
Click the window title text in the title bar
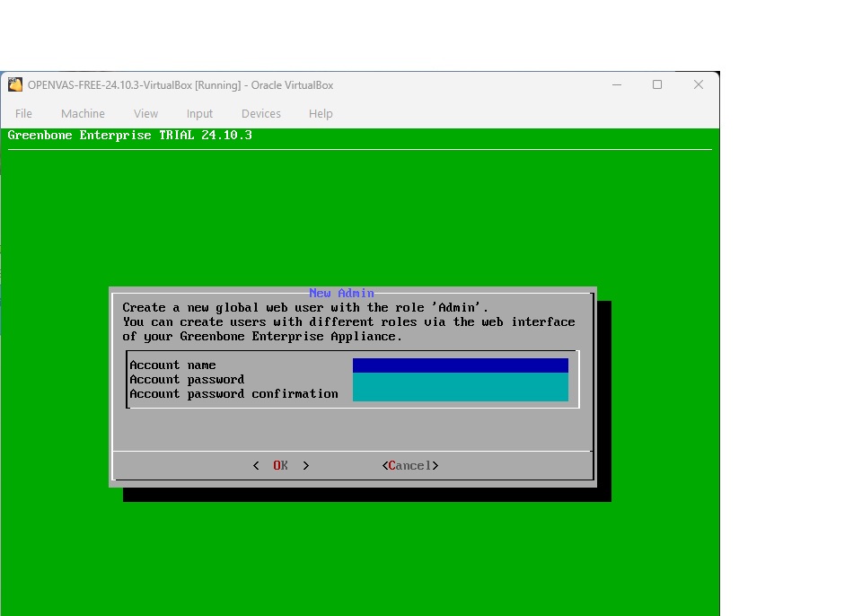click(180, 85)
